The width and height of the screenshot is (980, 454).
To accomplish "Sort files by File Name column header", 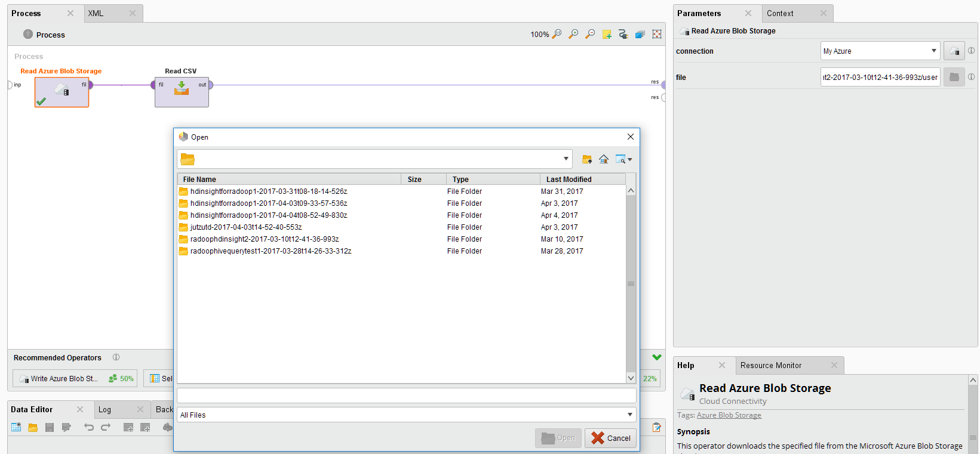I will [x=290, y=179].
